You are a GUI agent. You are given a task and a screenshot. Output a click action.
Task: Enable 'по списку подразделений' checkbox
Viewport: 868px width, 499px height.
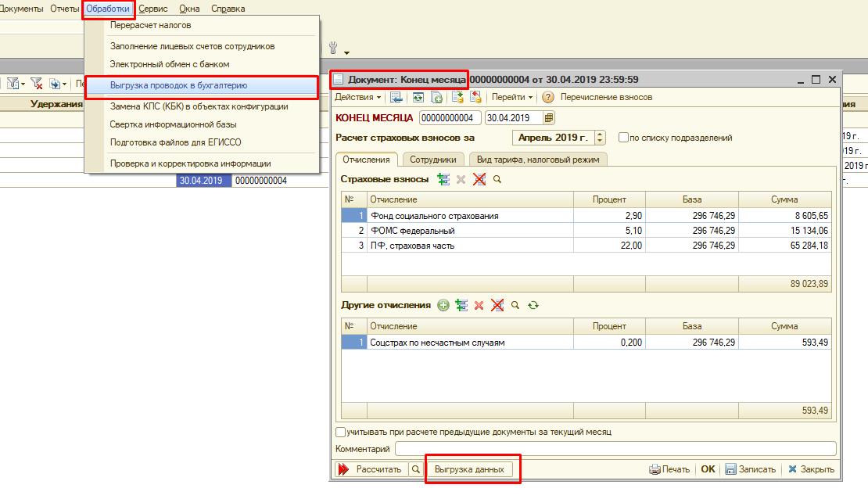click(623, 138)
